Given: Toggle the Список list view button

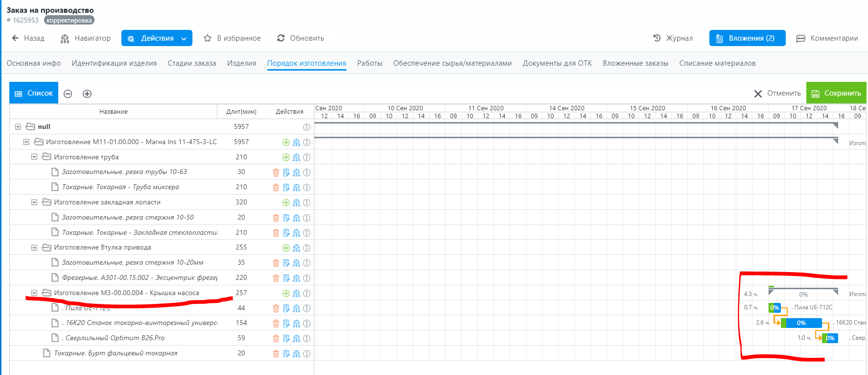Looking at the screenshot, I should 34,93.
